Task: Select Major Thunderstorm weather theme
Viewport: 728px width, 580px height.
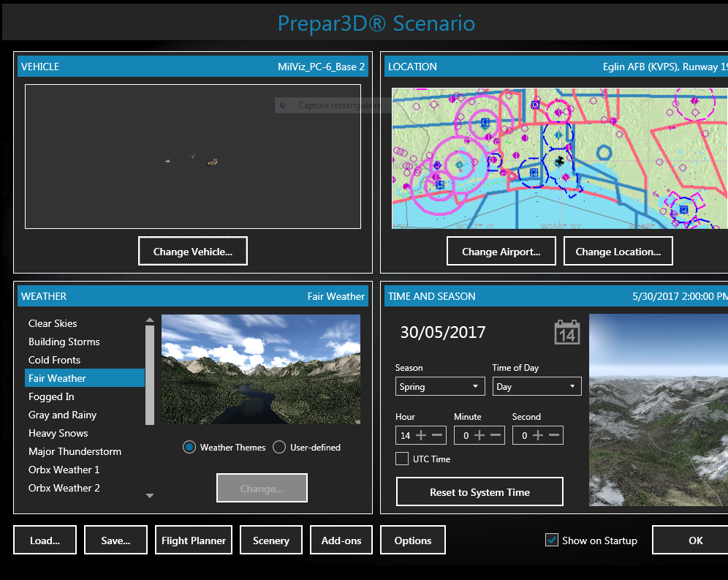Action: tap(85, 451)
